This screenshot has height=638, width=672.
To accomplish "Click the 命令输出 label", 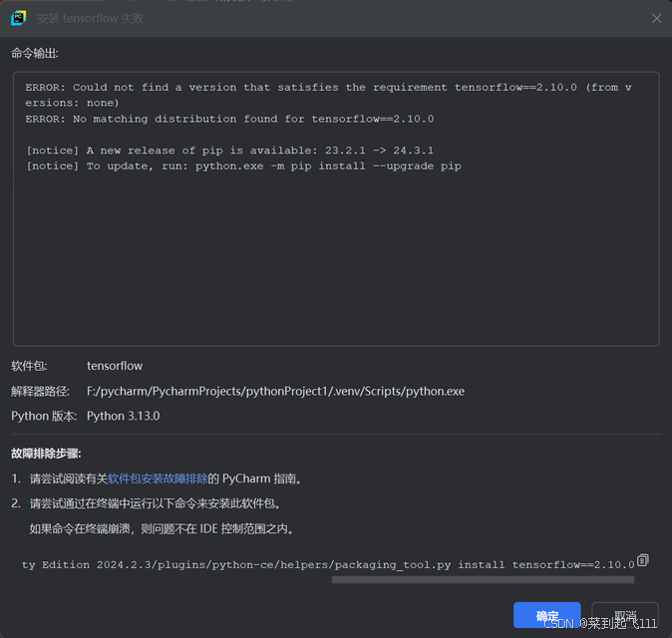I will pyautogui.click(x=35, y=53).
